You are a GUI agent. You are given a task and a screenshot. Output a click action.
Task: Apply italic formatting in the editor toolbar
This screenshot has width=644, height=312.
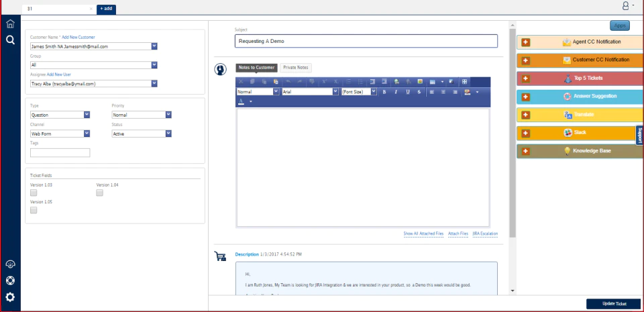[x=396, y=92]
